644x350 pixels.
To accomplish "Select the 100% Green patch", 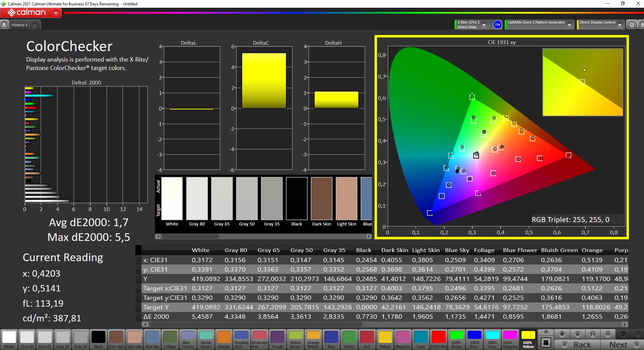I will [456, 339].
